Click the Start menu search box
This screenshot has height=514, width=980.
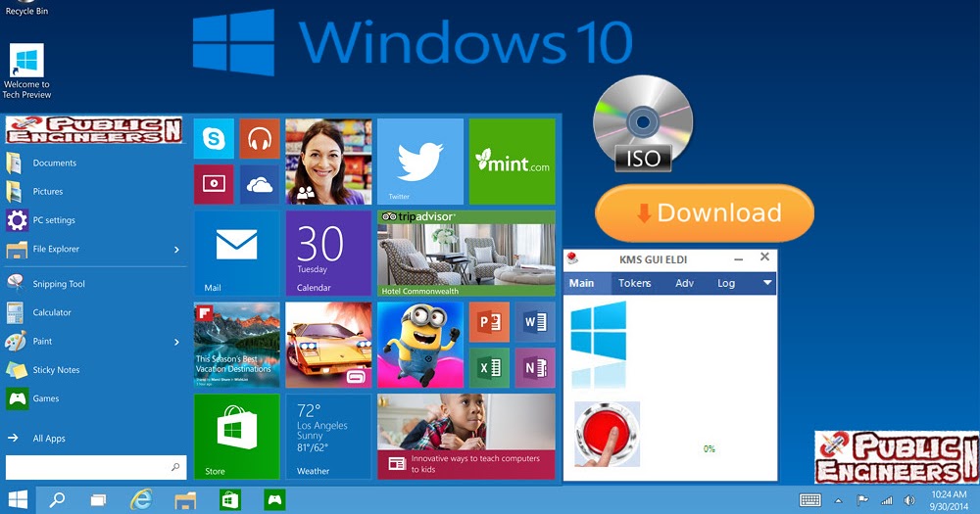(x=96, y=467)
